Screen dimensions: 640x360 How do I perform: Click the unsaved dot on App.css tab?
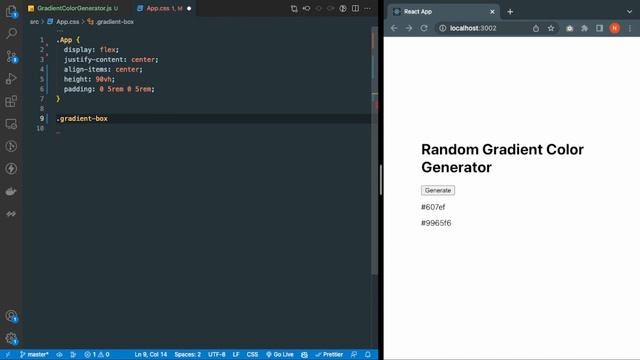click(x=189, y=9)
